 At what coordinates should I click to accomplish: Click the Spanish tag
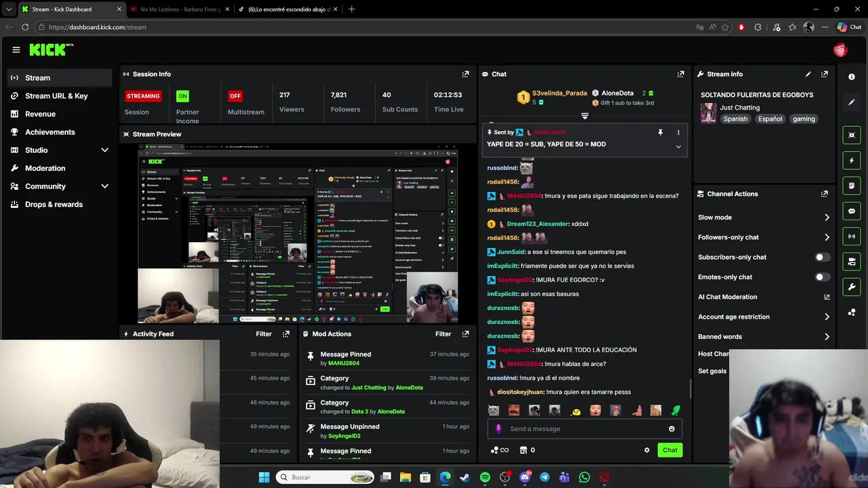tap(735, 119)
